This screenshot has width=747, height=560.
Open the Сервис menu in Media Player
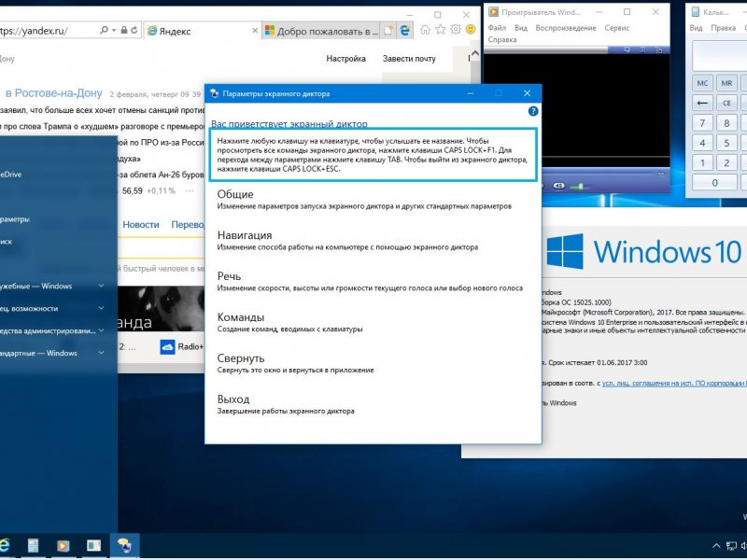tap(617, 28)
